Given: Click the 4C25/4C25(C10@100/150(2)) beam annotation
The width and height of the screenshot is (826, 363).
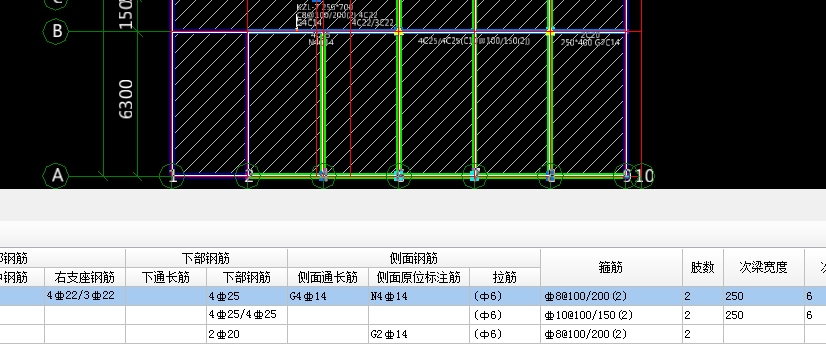Looking at the screenshot, I should point(474,41).
